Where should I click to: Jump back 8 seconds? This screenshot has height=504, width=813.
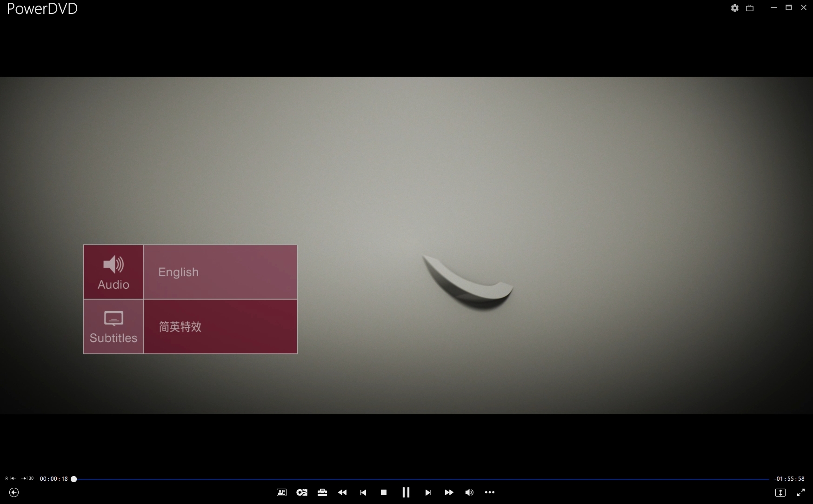(10, 478)
